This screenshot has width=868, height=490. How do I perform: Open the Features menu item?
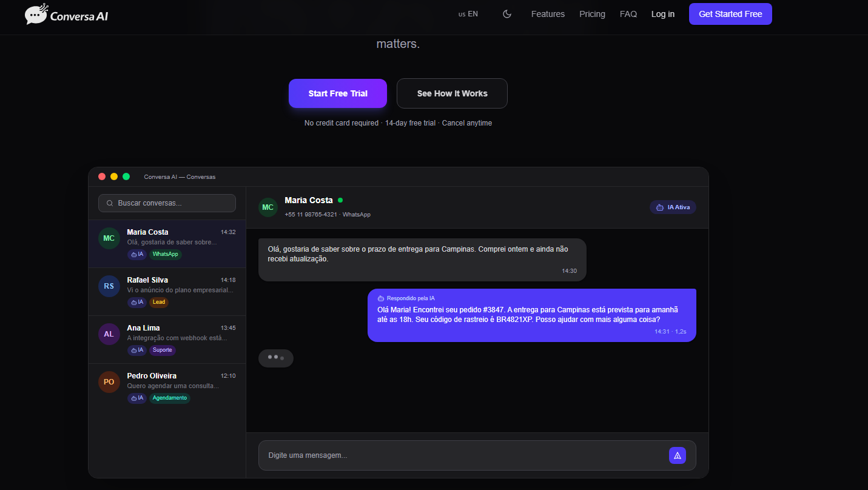548,14
